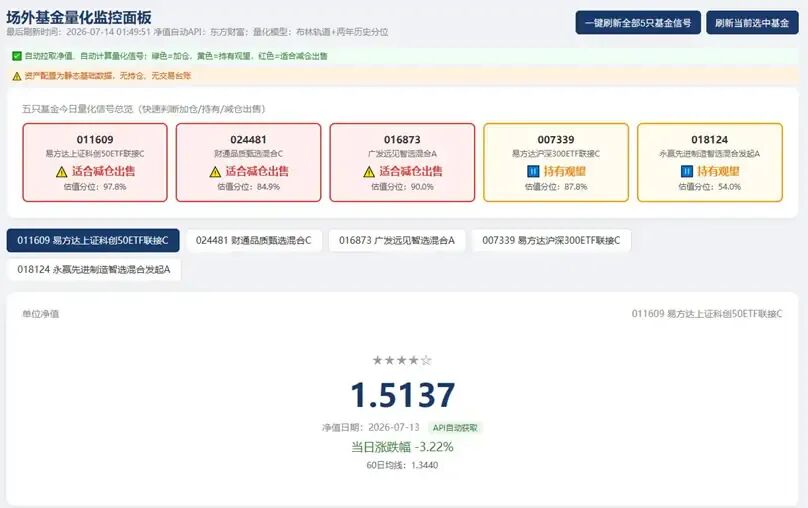Click the API自动获取 badge
808x508 pixels.
point(455,428)
